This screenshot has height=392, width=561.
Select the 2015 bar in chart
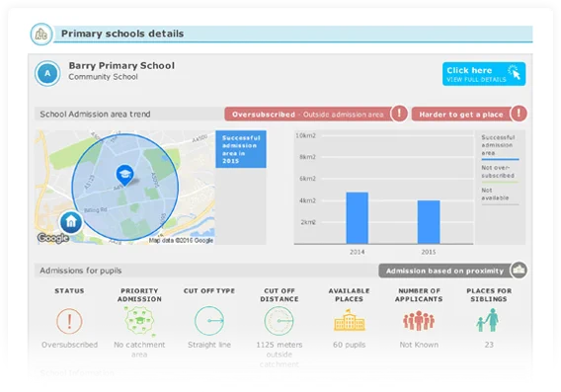tap(429, 222)
